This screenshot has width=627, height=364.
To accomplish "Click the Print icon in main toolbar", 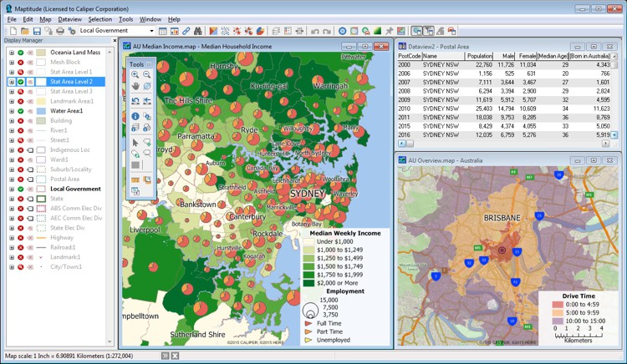I will (x=60, y=31).
